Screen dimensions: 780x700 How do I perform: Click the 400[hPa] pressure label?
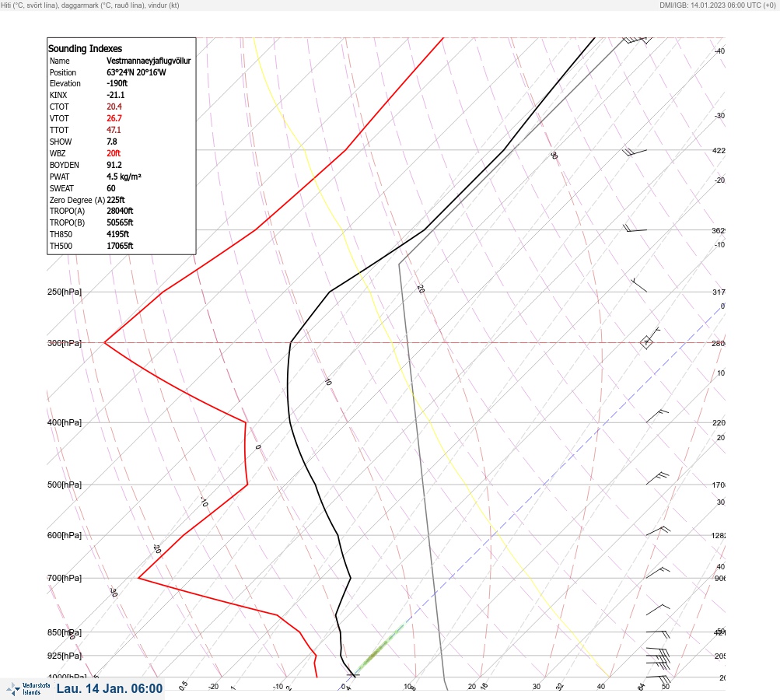65,422
